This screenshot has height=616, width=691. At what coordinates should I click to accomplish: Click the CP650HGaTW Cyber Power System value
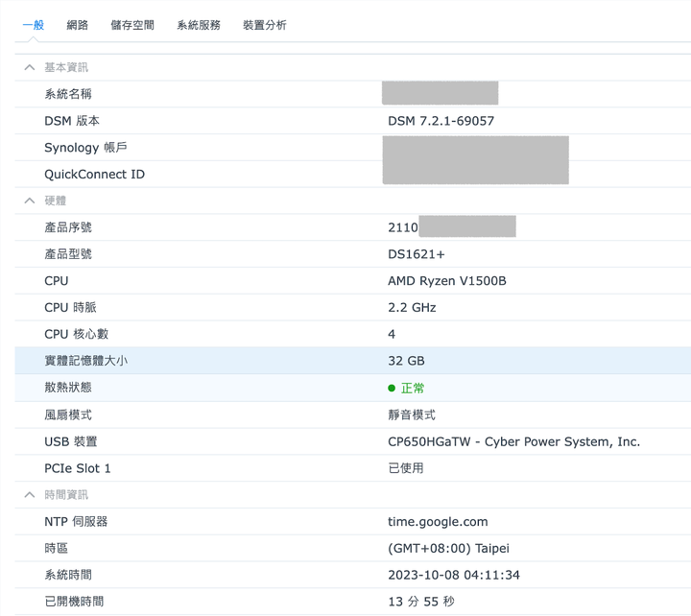(x=513, y=441)
